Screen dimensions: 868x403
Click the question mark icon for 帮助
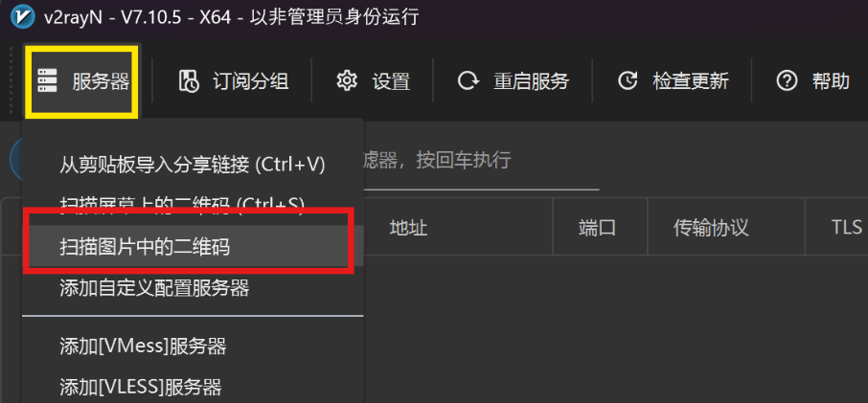coord(787,81)
